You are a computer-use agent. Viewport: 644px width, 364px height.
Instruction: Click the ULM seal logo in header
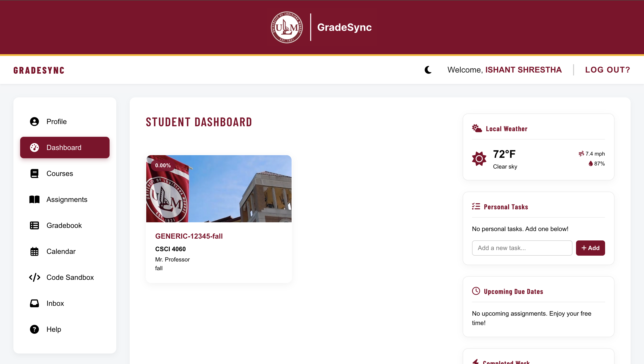287,27
